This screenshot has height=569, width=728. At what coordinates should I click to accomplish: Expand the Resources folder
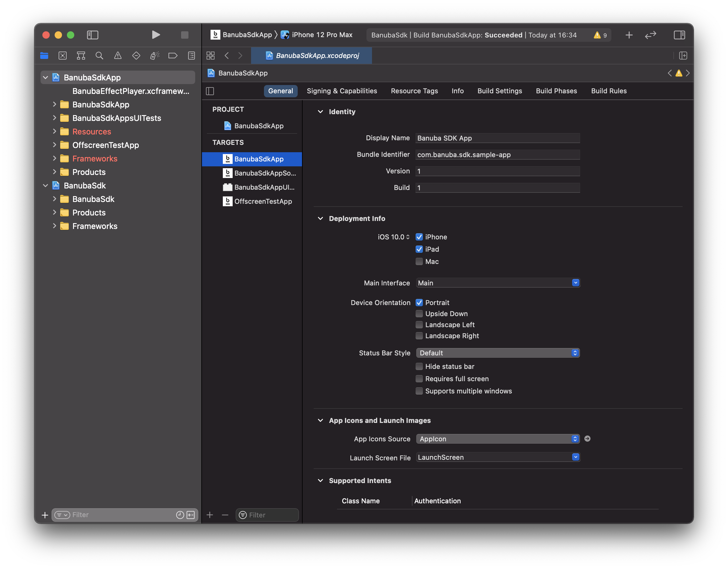[x=54, y=131]
